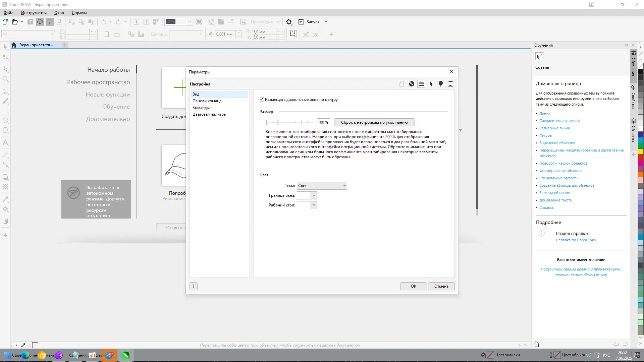Open the Справка по CorelDRAW link
The image size is (644, 362).
[x=576, y=240]
